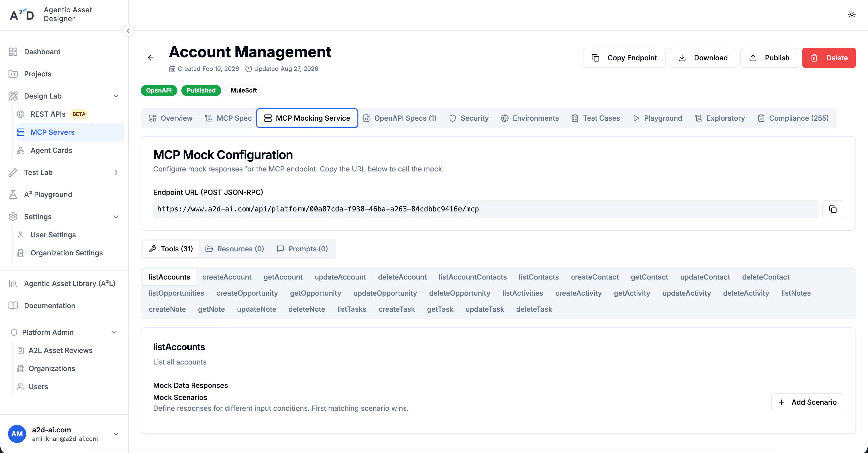Click the Download button

tap(702, 58)
